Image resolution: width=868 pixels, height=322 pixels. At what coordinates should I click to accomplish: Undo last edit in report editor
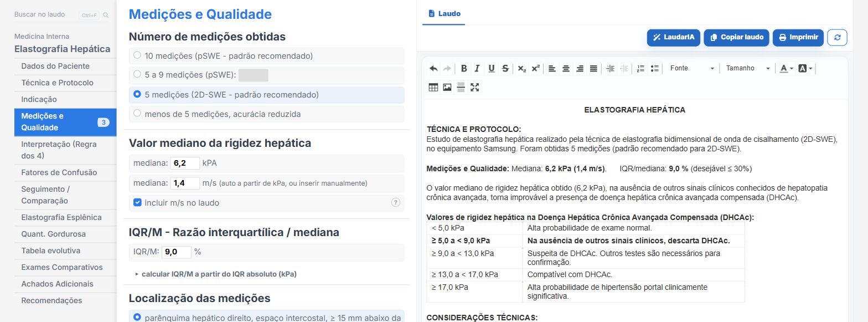(433, 68)
